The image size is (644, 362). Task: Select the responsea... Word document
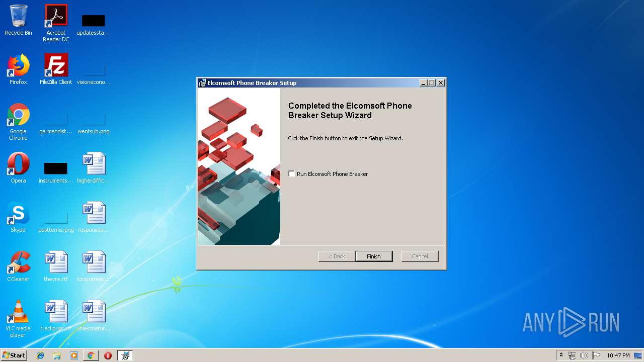[x=93, y=217]
